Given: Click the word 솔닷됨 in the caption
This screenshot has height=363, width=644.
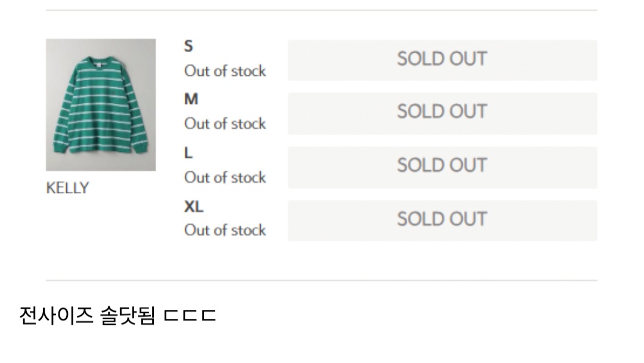Looking at the screenshot, I should point(128,315).
